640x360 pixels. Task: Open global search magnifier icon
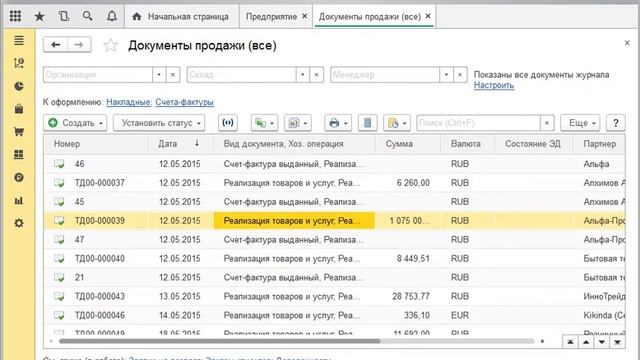click(87, 16)
